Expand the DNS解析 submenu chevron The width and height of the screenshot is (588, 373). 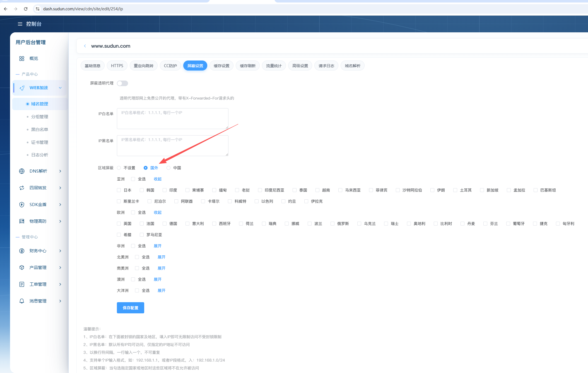point(60,171)
